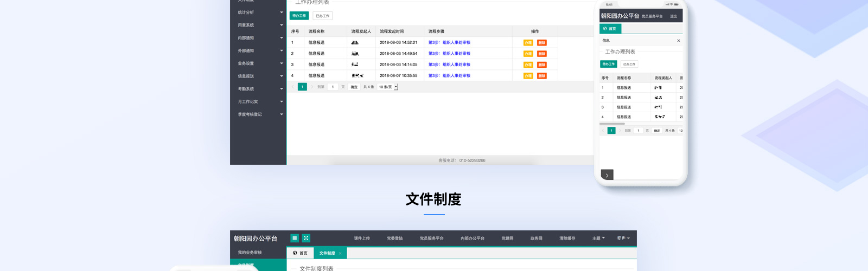Switch to 已办工作 in desktop work list
Image resolution: width=868 pixels, height=271 pixels.
point(322,16)
